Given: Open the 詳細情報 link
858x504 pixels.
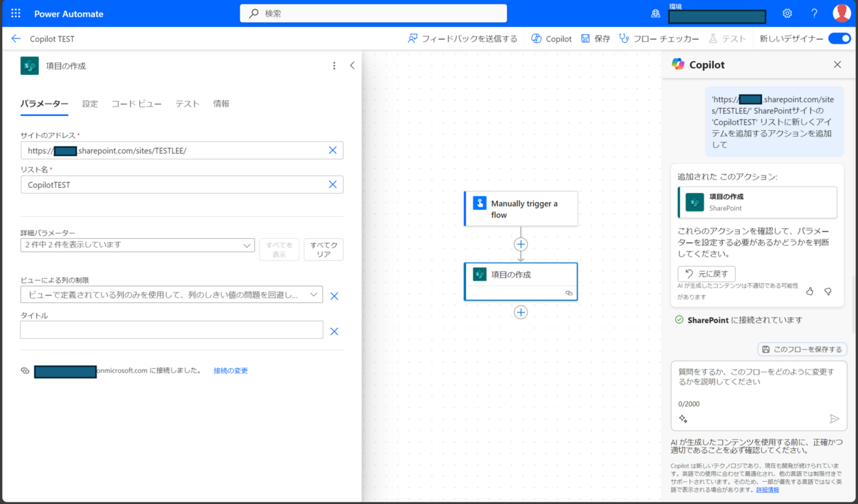Looking at the screenshot, I should [768, 490].
